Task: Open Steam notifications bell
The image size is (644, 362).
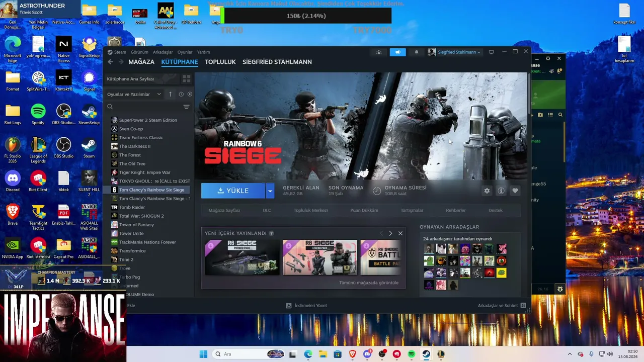Action: pyautogui.click(x=416, y=52)
